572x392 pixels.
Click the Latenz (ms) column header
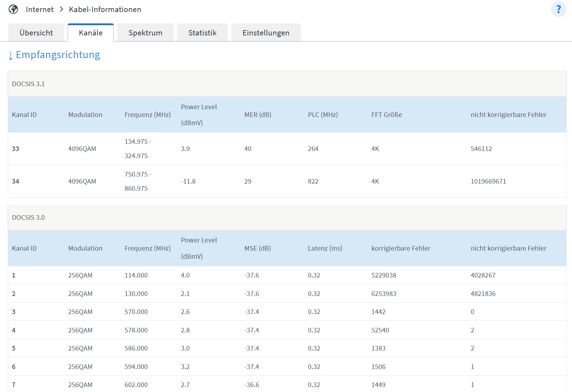pos(325,248)
